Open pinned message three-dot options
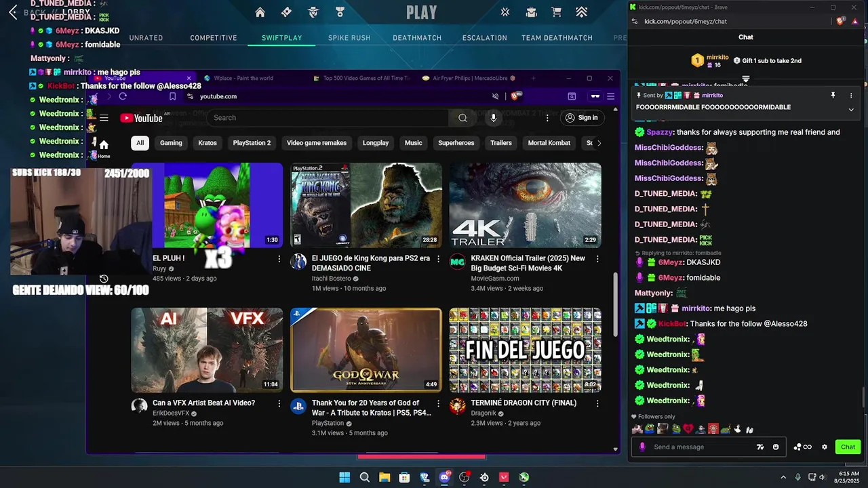The width and height of the screenshot is (868, 488). [851, 96]
